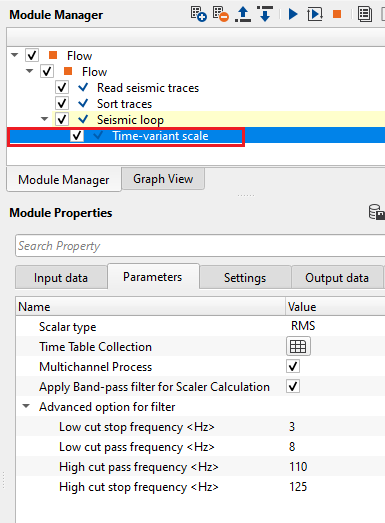Collapse Advanced option for filter group
The height and width of the screenshot is (523, 385).
(x=26, y=406)
